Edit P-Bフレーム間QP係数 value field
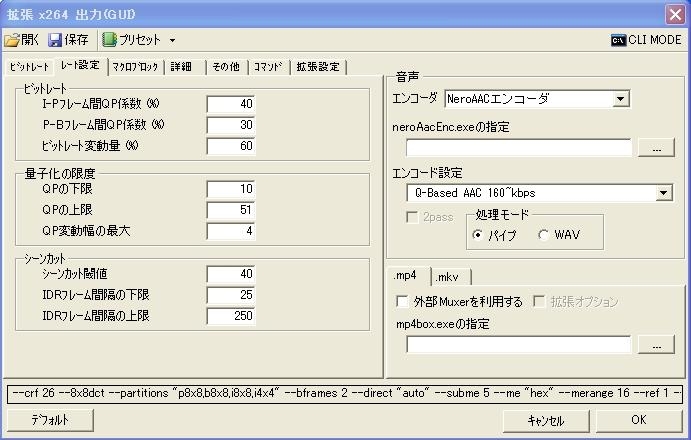Screen dimensions: 691x440 [x=231, y=125]
